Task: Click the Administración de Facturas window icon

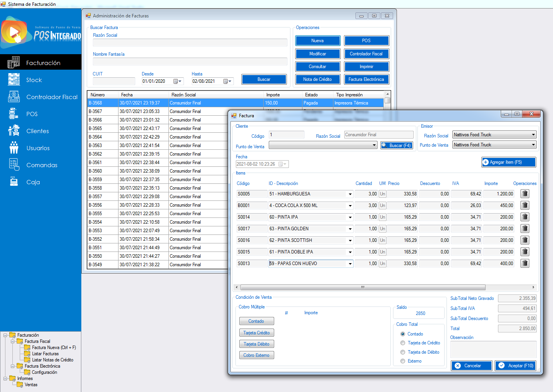Action: [88, 16]
